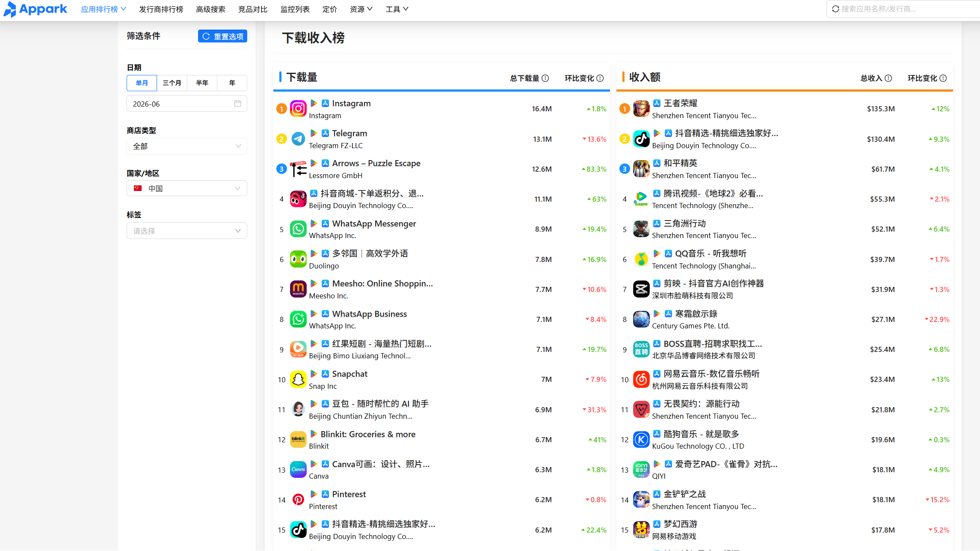The image size is (980, 551).
Task: Open the 和平精英 game icon
Action: coord(641,169)
